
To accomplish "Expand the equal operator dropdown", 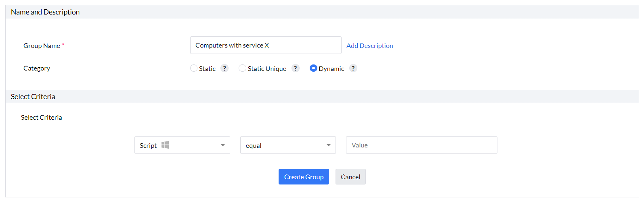I will (x=288, y=145).
